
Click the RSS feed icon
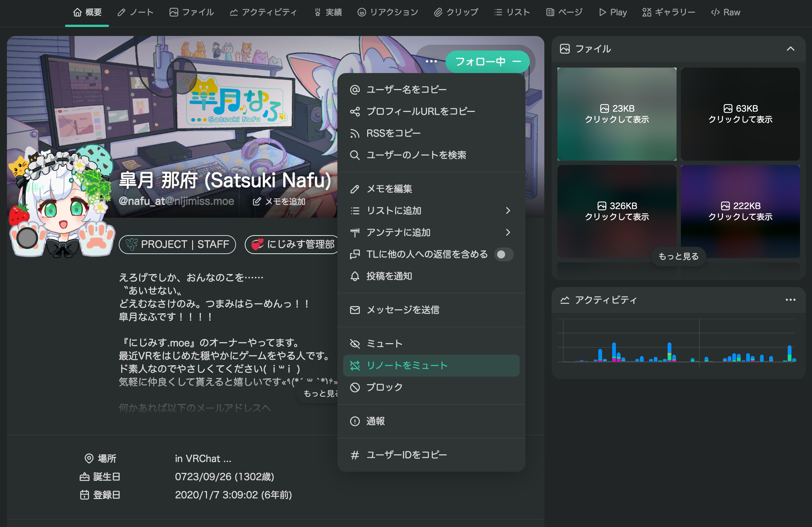click(x=355, y=133)
